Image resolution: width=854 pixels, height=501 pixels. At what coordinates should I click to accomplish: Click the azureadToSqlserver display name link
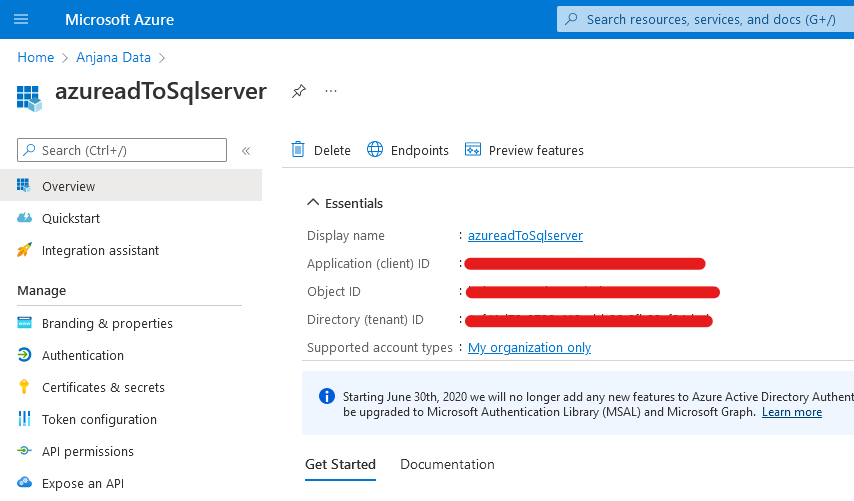coord(525,235)
